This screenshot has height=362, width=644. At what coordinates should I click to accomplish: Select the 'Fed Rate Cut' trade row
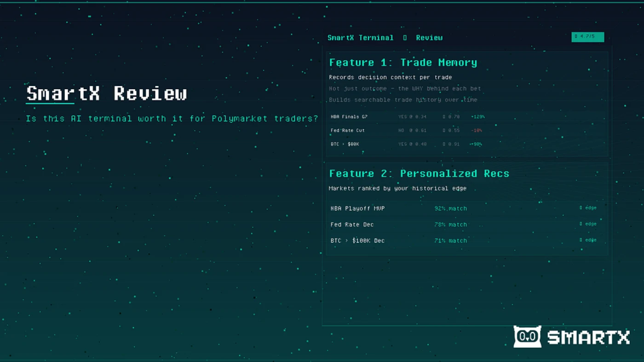(467, 130)
